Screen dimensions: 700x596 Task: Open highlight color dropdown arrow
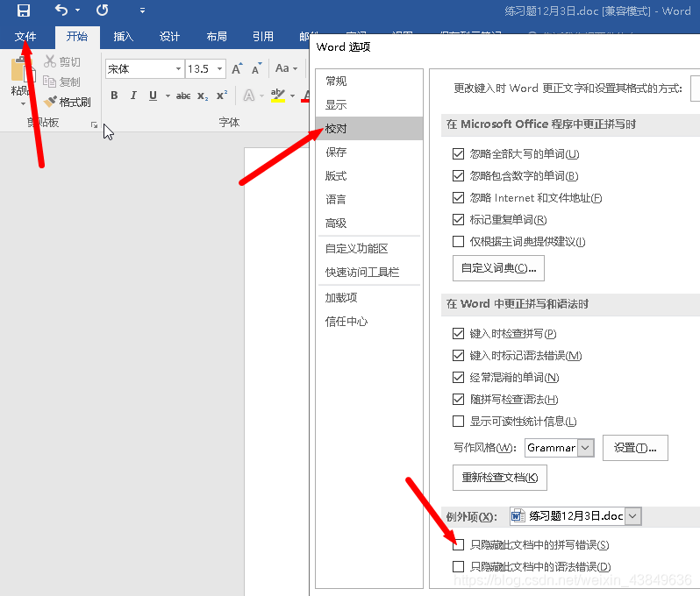click(293, 96)
